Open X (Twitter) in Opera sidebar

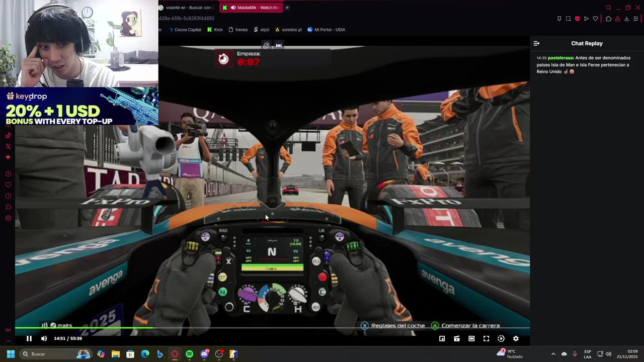8,146
